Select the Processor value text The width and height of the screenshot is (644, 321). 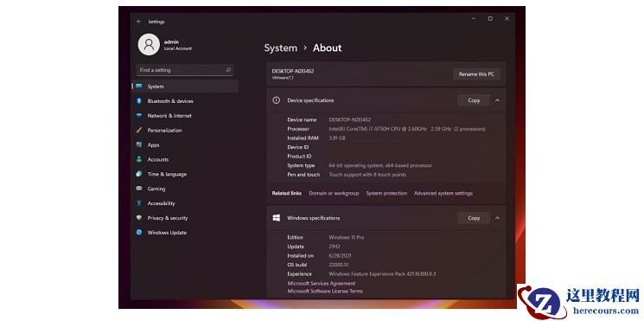coord(407,129)
